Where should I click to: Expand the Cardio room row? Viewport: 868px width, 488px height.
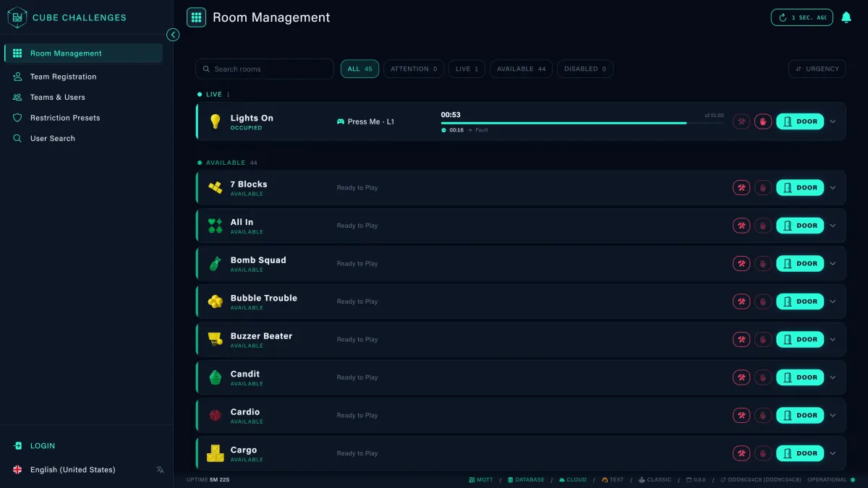click(x=833, y=415)
